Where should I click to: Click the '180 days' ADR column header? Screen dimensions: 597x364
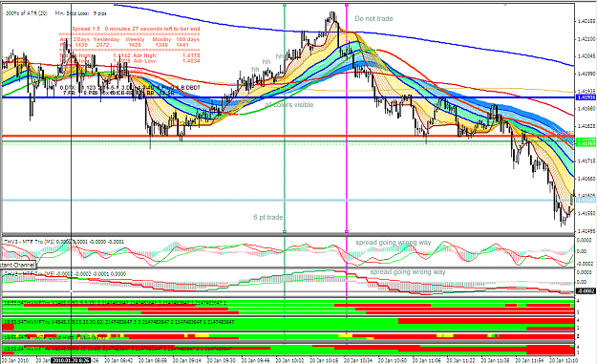[x=188, y=39]
